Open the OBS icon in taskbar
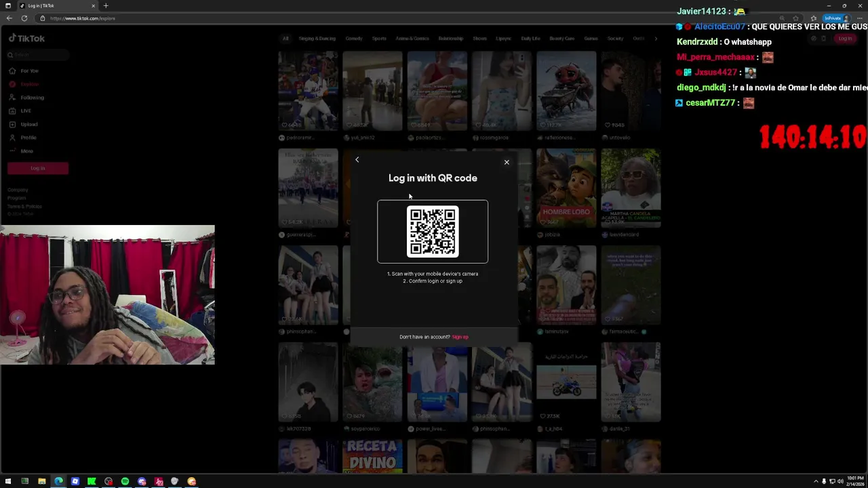Viewport: 868px width, 488px height. (x=108, y=481)
